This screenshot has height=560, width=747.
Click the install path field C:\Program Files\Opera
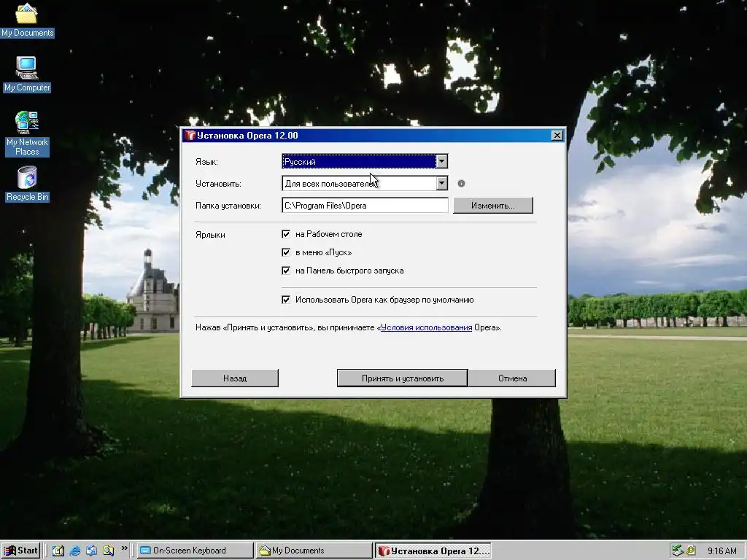[365, 206]
